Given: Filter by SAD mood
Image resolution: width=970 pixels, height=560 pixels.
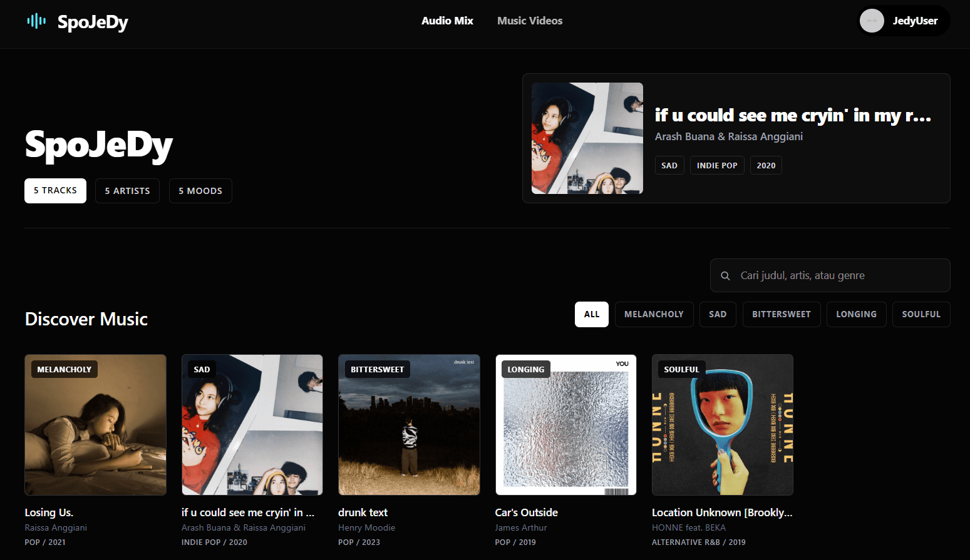Looking at the screenshot, I should (718, 314).
